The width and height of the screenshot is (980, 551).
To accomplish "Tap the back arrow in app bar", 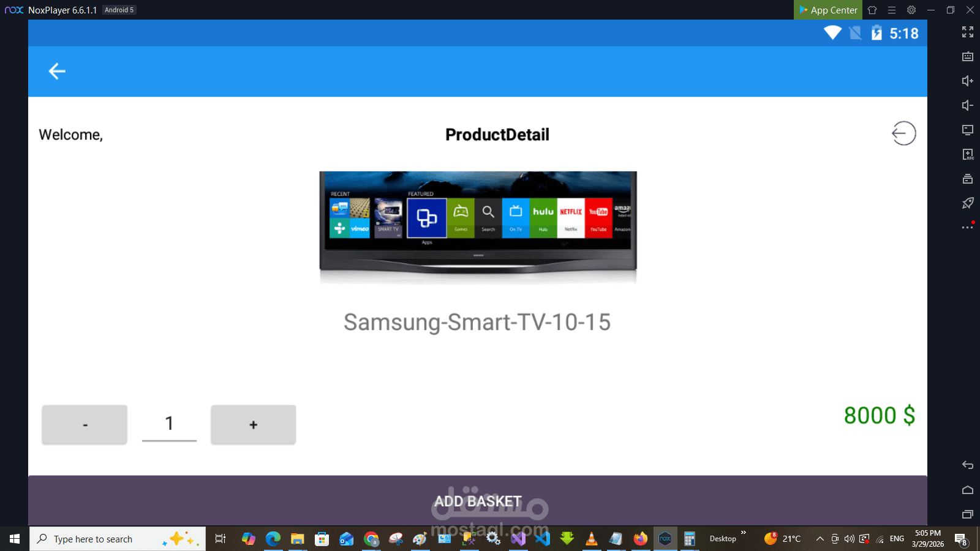I will coord(57,71).
